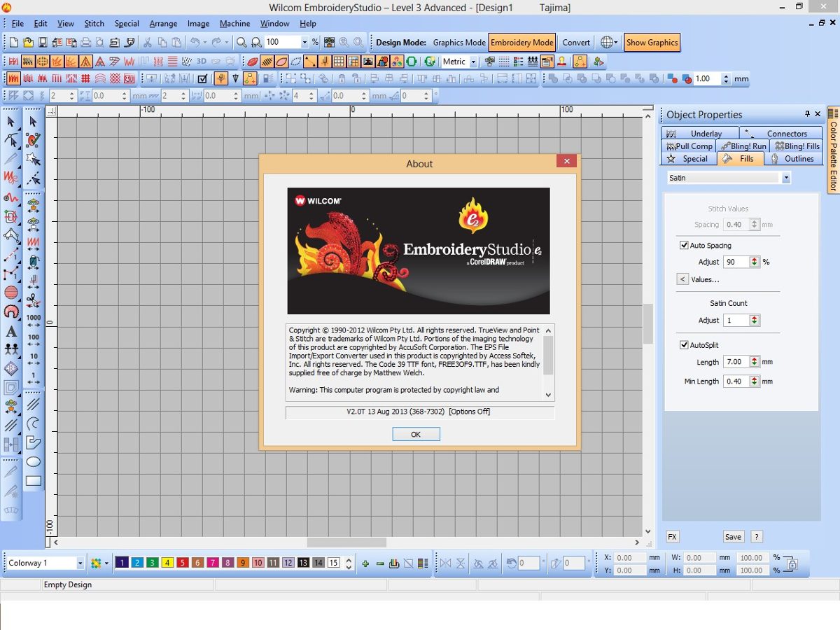Click the Save button in Object Properties
The width and height of the screenshot is (840, 630).
tap(733, 537)
